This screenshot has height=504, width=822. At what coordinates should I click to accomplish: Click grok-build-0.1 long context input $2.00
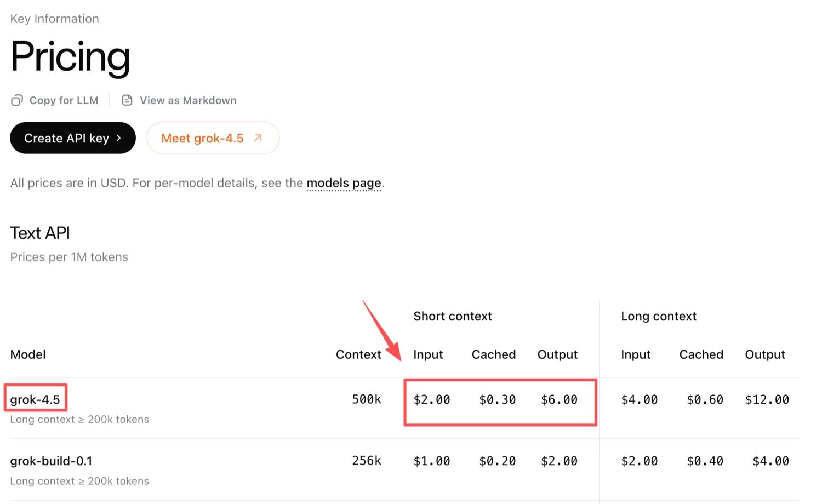[x=640, y=461]
